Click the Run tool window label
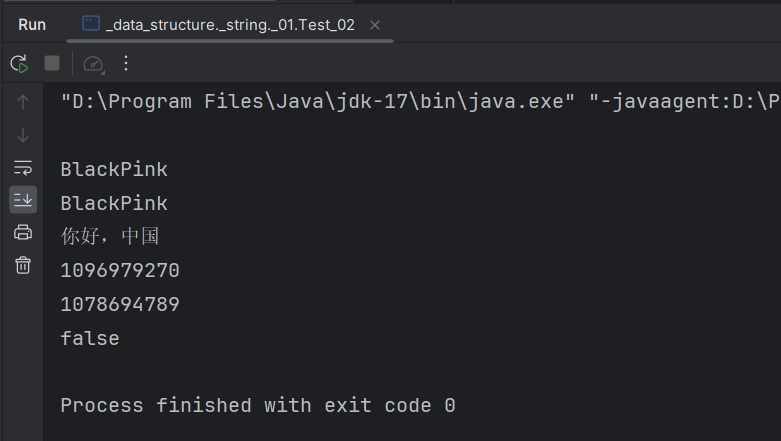Viewport: 781px width, 441px height. click(32, 25)
